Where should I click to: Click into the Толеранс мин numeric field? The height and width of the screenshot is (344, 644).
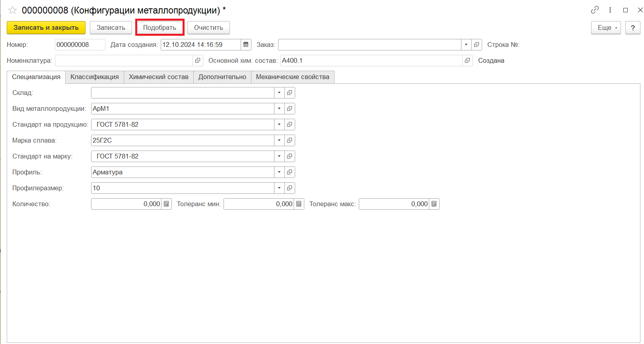259,204
